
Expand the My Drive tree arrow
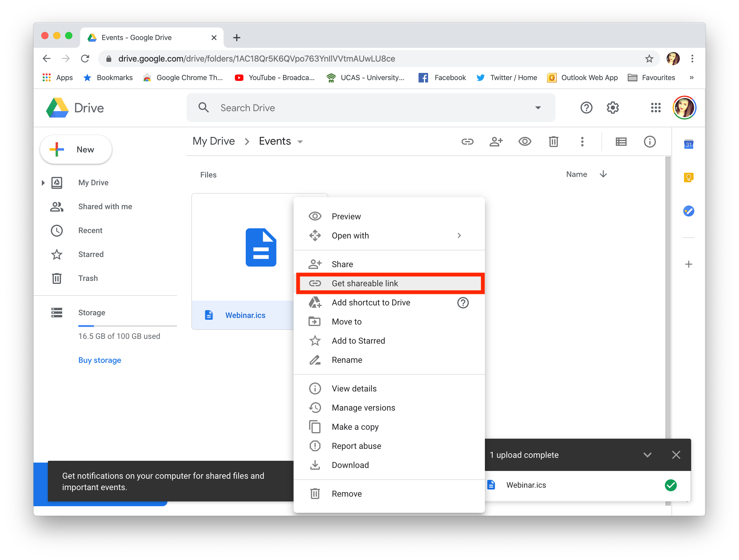coord(43,182)
